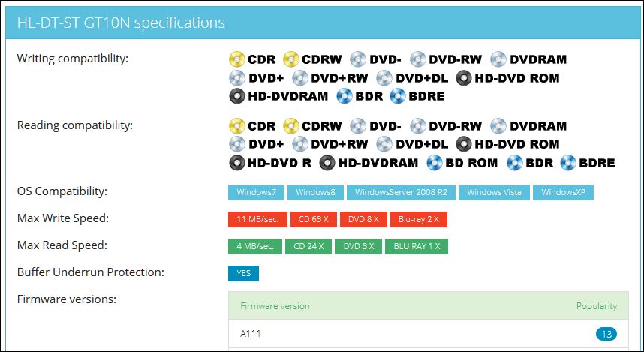Click the DVD-RW disc icon in Writing compatibility

coord(417,59)
